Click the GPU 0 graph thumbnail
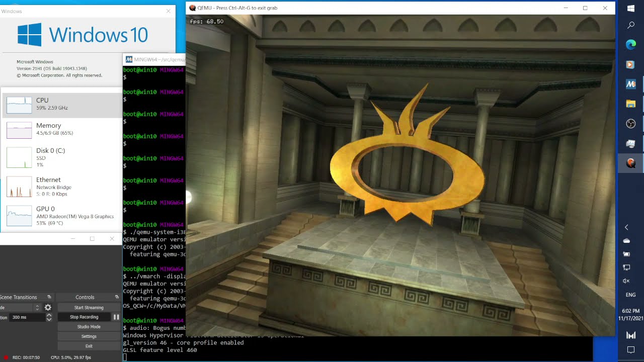 pyautogui.click(x=19, y=216)
